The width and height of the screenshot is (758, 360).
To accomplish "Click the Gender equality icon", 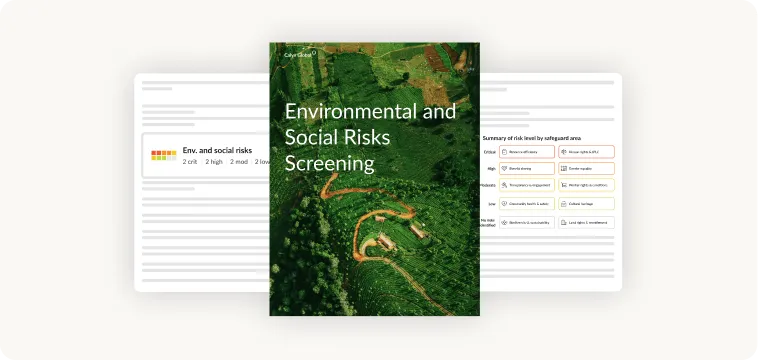I will (x=564, y=169).
